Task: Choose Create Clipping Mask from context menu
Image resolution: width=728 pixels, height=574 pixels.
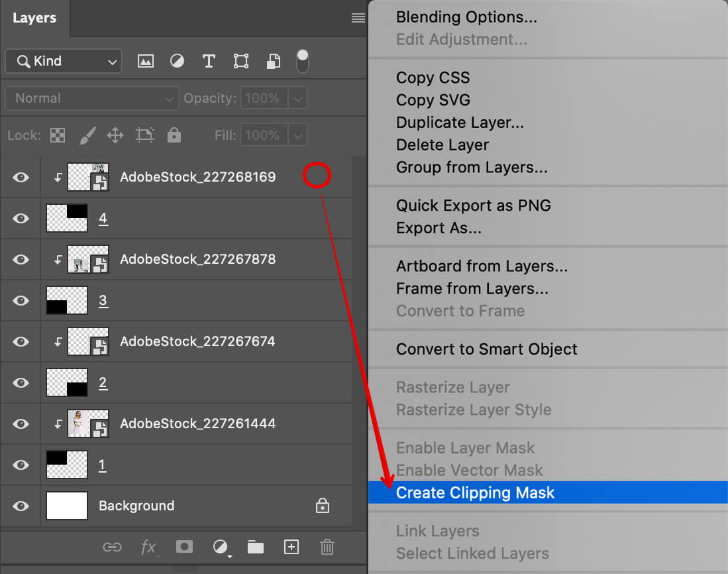Action: [475, 492]
